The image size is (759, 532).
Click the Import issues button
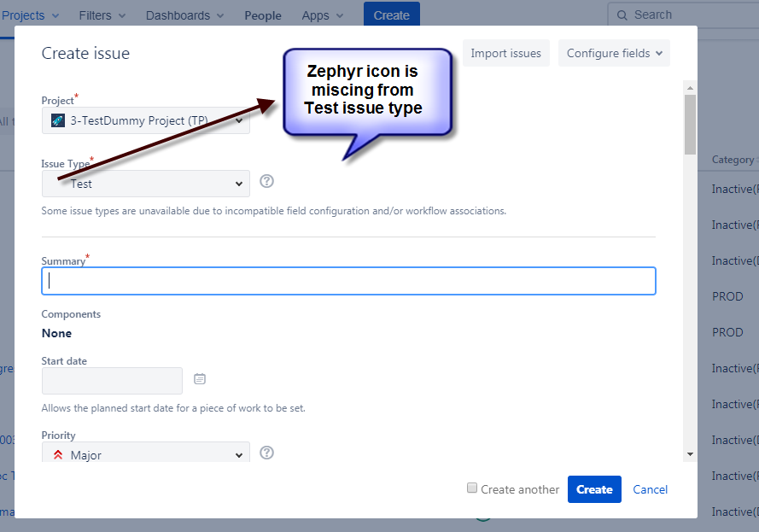[505, 53]
